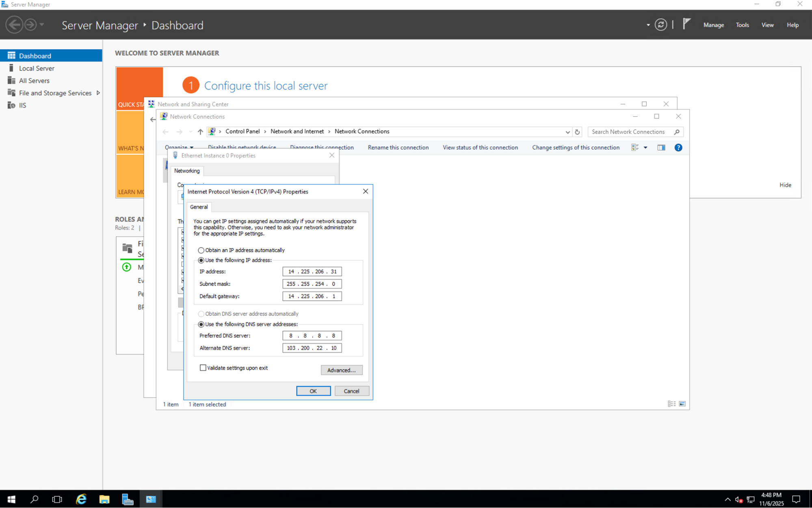Select Use the following DNS server addresses
This screenshot has width=812, height=508.
201,324
